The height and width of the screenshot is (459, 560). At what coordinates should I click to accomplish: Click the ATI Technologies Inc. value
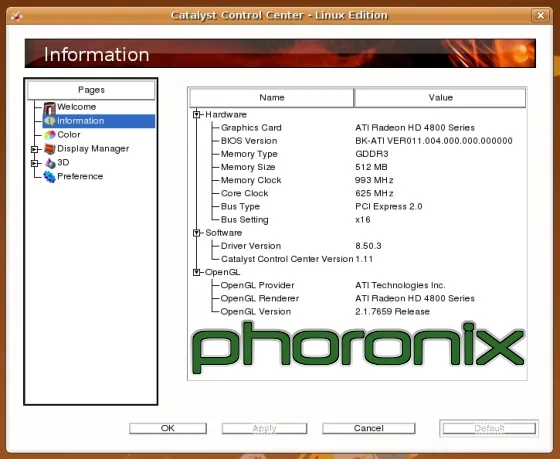[x=400, y=285]
